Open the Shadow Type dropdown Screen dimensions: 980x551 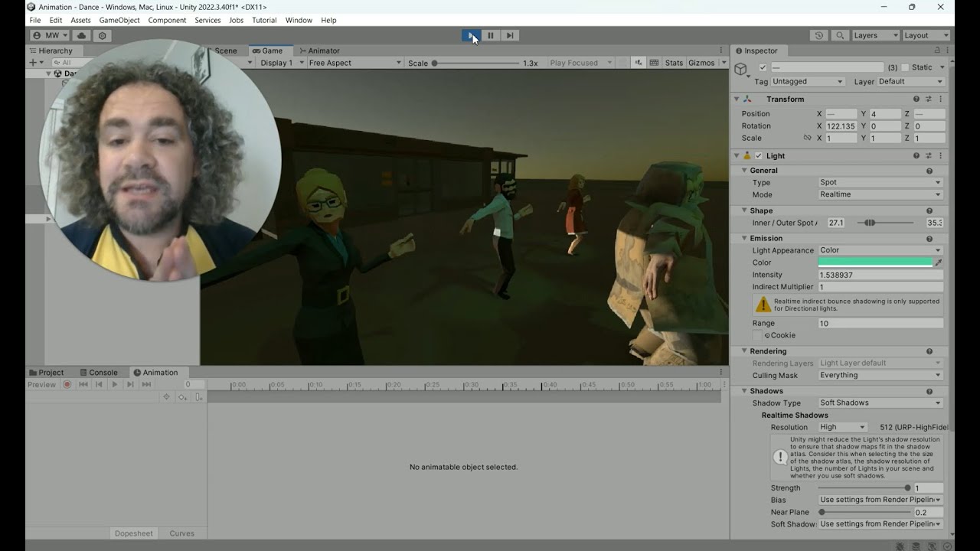tap(880, 403)
